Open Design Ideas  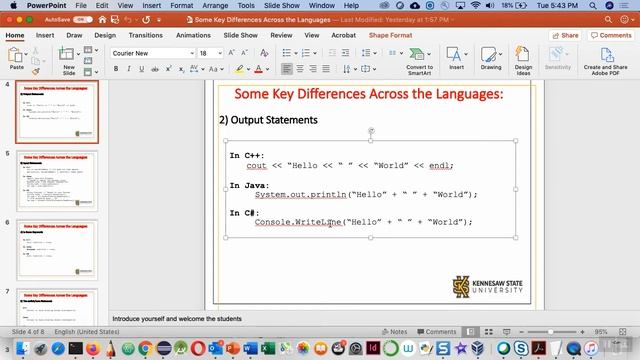coord(523,60)
